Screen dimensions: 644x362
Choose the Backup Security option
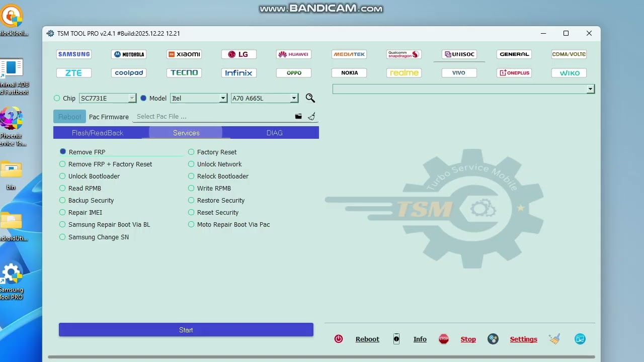pyautogui.click(x=87, y=200)
